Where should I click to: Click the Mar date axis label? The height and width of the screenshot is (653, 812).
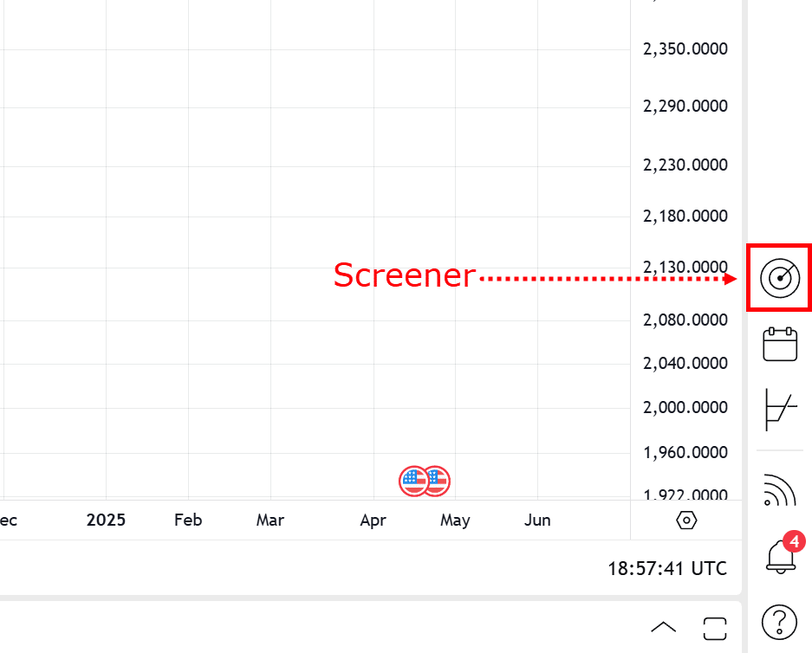pyautogui.click(x=270, y=520)
